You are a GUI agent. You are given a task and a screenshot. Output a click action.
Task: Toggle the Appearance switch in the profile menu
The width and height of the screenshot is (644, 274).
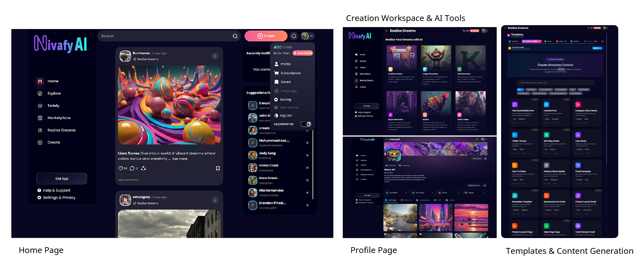tap(306, 124)
